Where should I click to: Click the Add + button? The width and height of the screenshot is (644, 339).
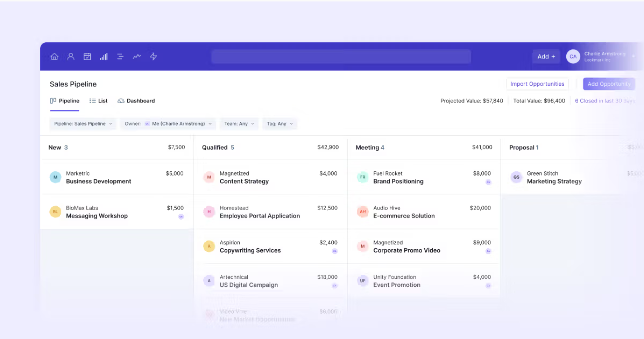coord(546,57)
